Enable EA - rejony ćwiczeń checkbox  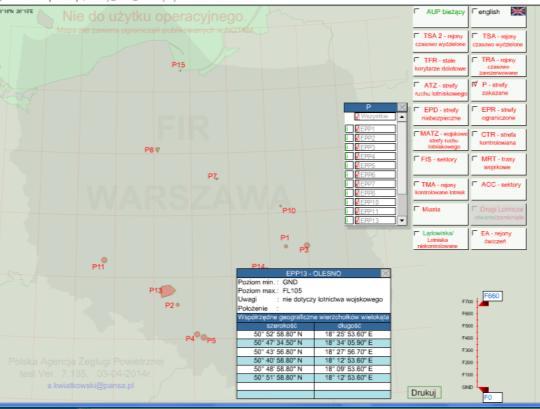click(x=475, y=233)
